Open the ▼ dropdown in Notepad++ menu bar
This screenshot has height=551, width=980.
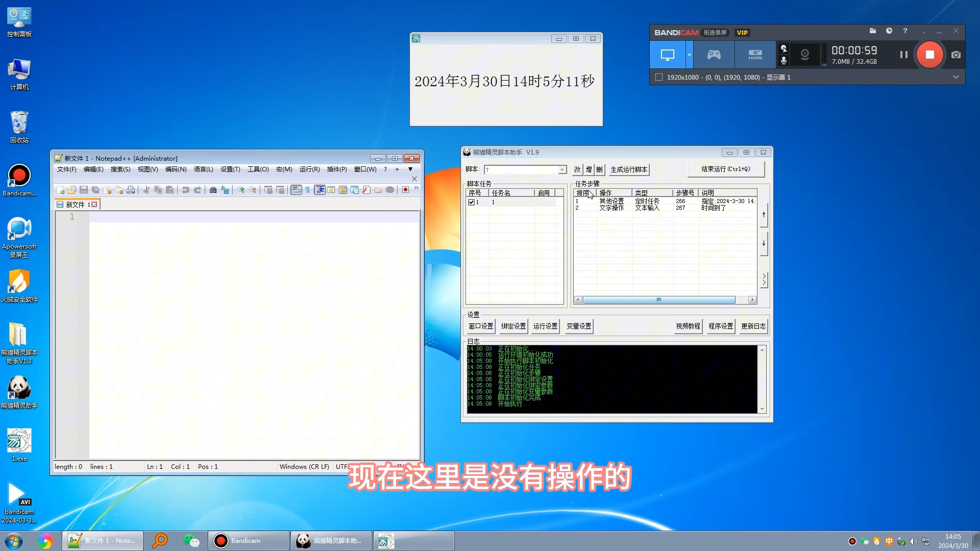pos(410,169)
